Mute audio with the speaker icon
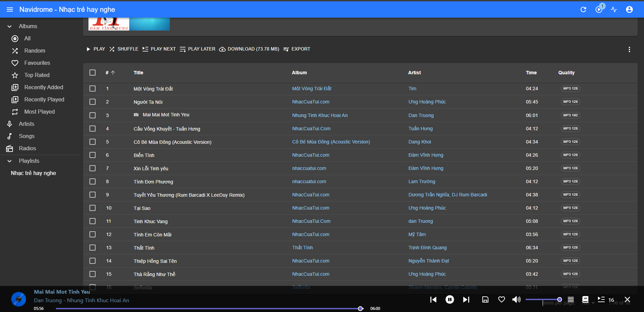 [x=516, y=299]
